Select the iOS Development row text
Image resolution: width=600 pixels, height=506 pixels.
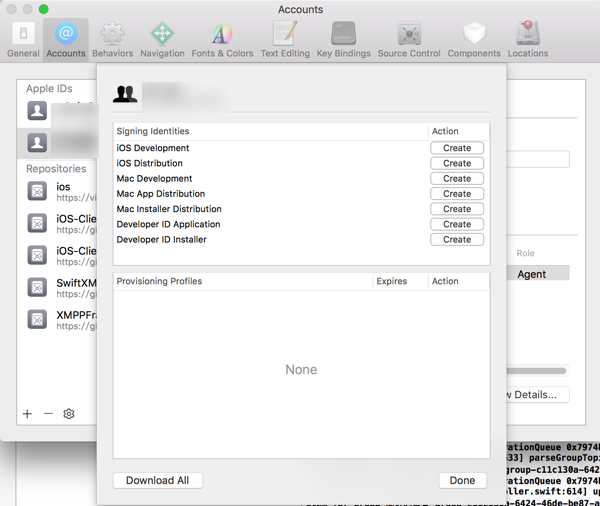pyautogui.click(x=153, y=148)
